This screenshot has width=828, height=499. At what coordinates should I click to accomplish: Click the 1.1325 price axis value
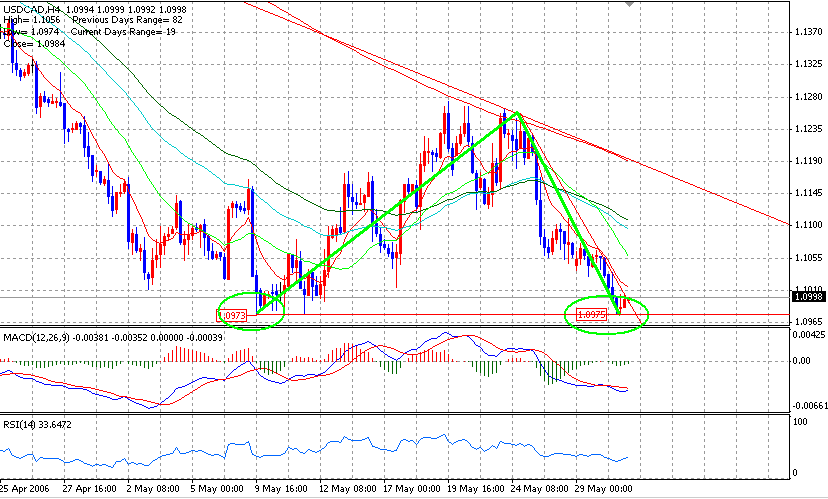808,64
